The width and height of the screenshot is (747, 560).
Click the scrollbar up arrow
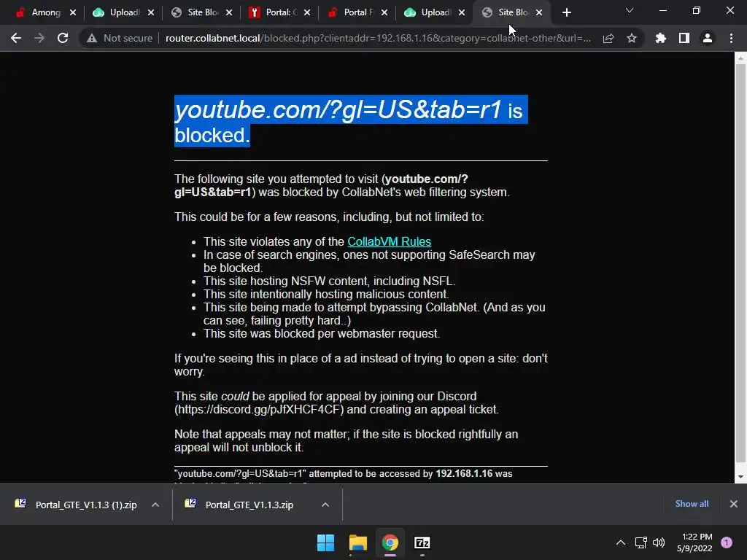click(740, 58)
